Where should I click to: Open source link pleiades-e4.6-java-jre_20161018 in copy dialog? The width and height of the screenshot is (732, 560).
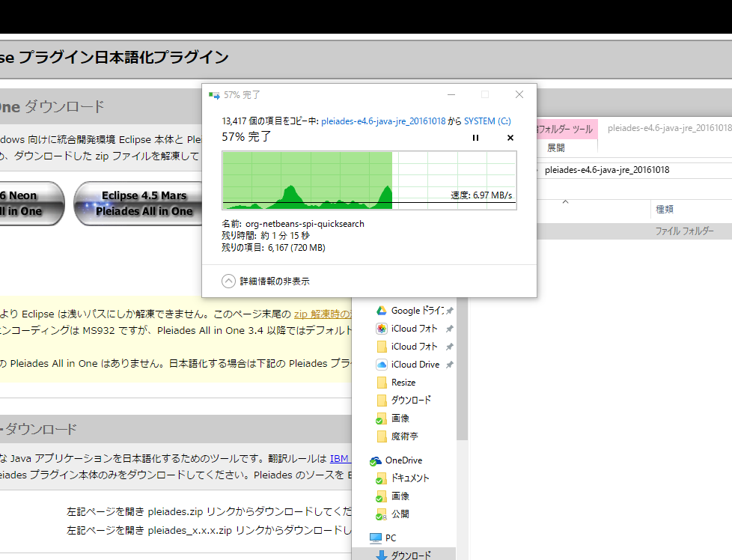pos(383,121)
